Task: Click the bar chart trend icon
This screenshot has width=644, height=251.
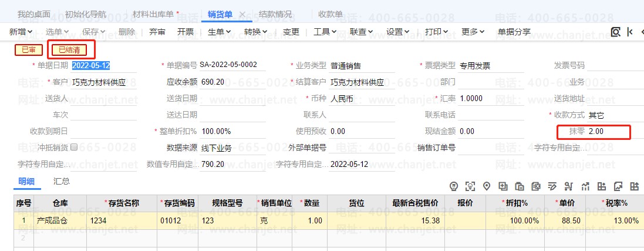Action: pyautogui.click(x=586, y=186)
